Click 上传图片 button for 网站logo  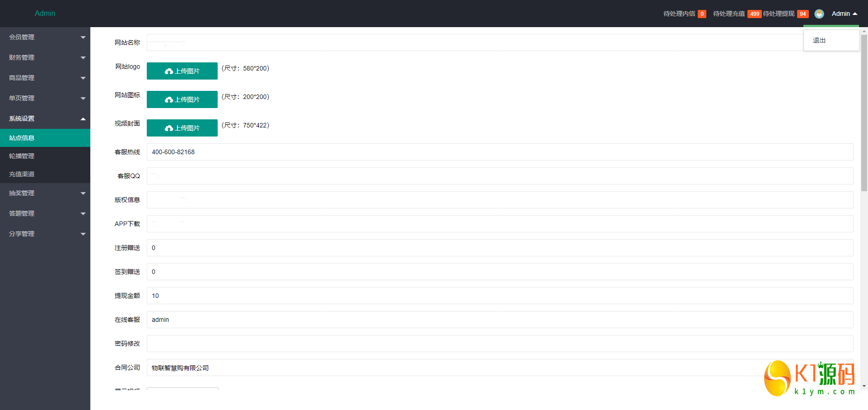182,71
